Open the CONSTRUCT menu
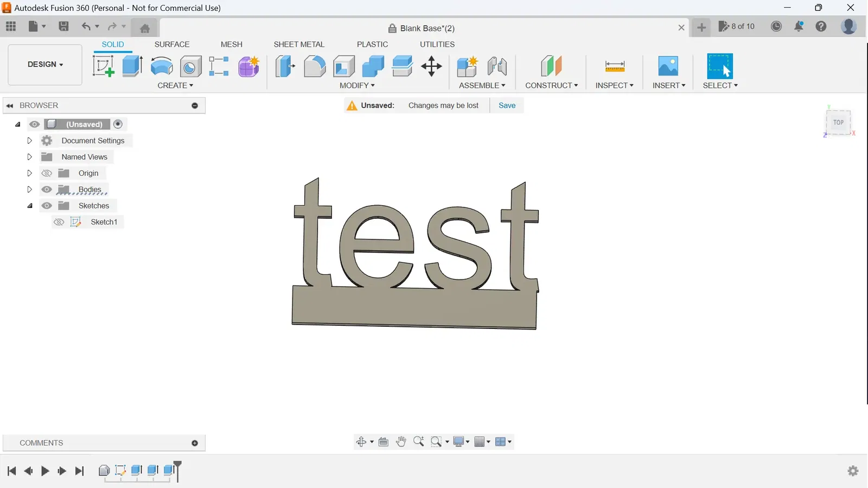Viewport: 868px width, 488px height. click(x=551, y=86)
